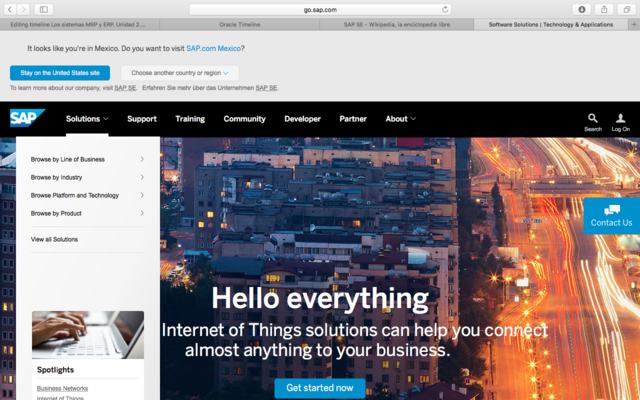This screenshot has height=400, width=640.
Task: Open Choose another country or region dropdown
Action: point(180,73)
